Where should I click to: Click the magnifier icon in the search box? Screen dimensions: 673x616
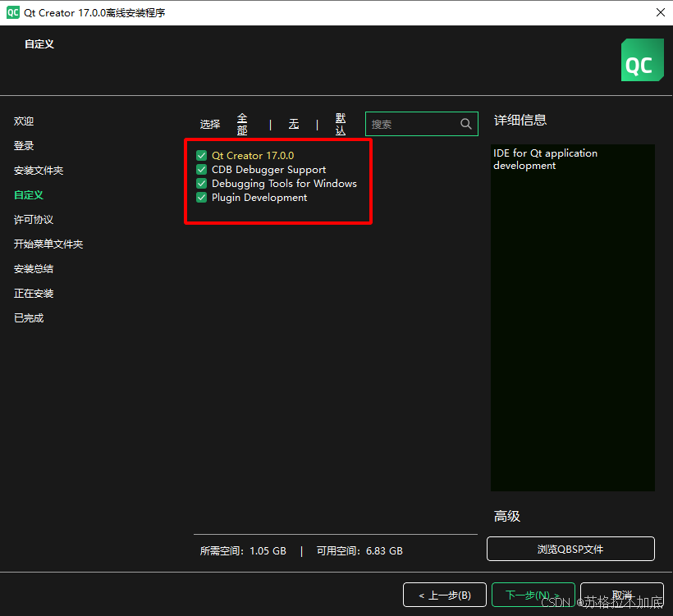pos(465,123)
